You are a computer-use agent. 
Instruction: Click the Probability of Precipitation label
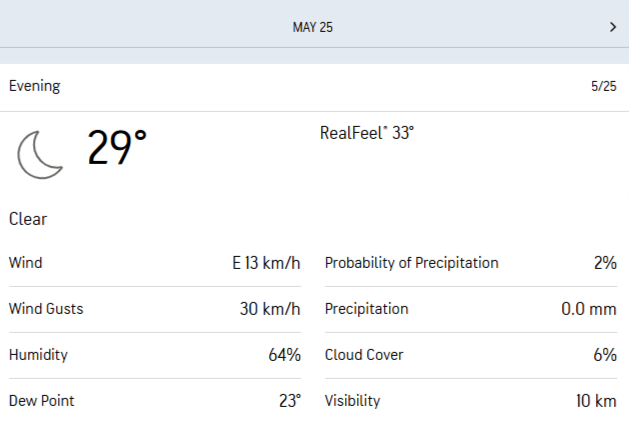(x=412, y=263)
